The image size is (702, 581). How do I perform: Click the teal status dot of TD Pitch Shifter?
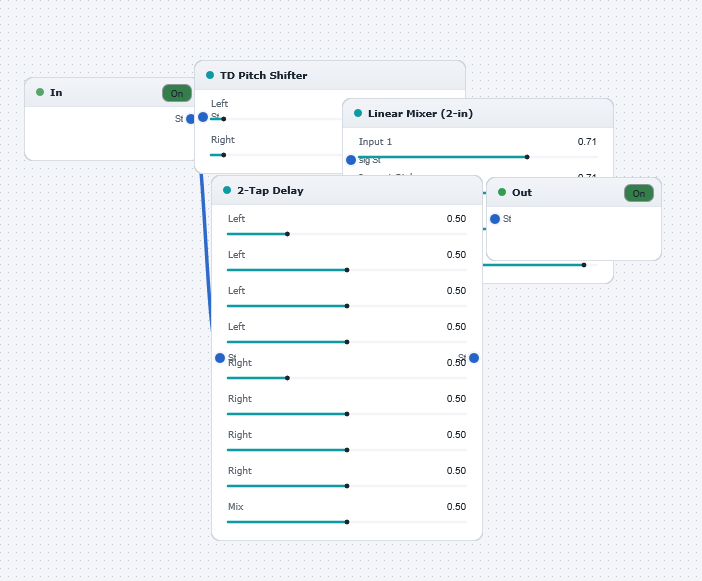(210, 75)
